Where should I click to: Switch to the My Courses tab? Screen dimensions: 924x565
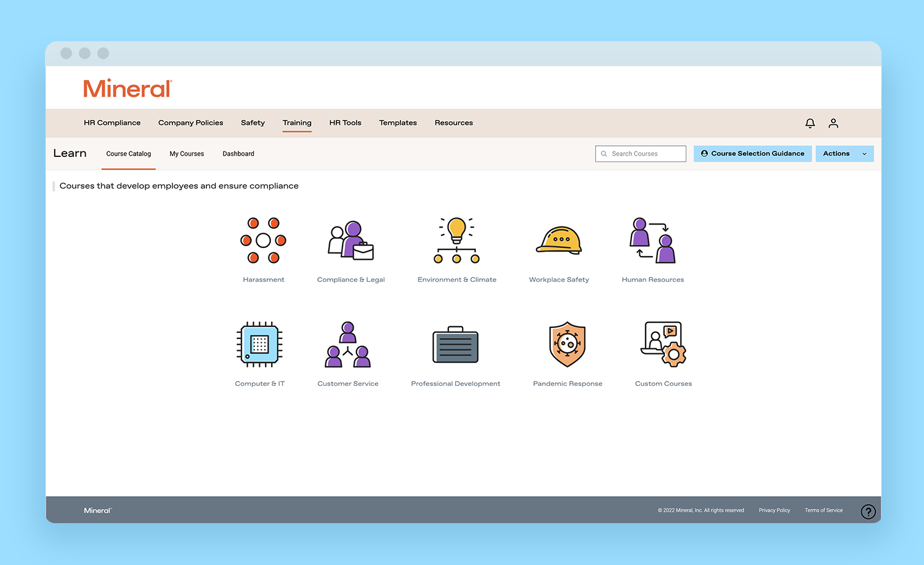tap(187, 154)
